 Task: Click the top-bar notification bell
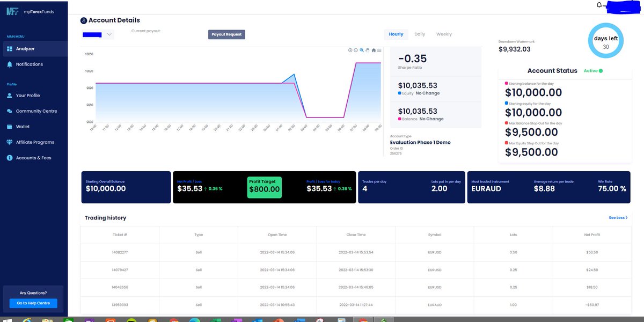point(599,5)
